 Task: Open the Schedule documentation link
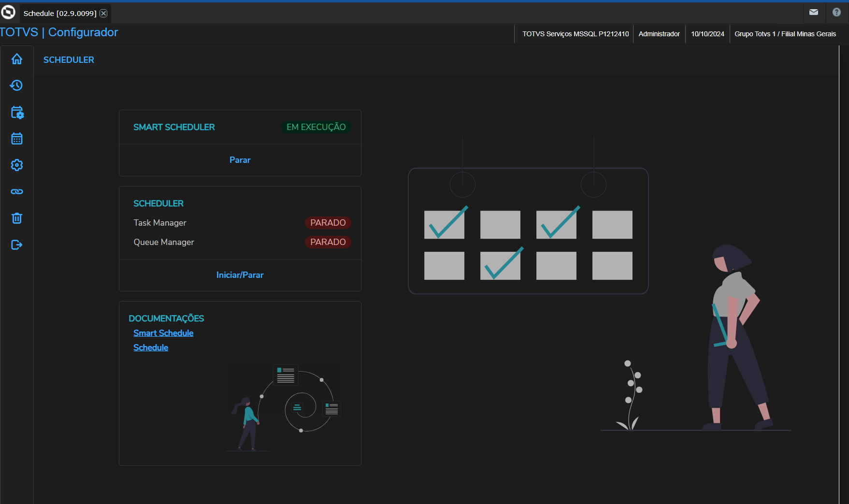[151, 347]
